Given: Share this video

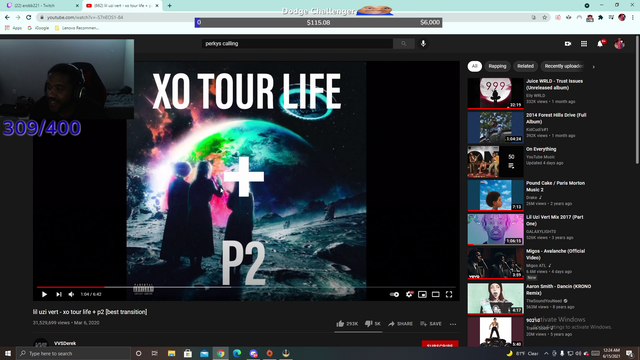Looking at the screenshot, I should pyautogui.click(x=400, y=324).
